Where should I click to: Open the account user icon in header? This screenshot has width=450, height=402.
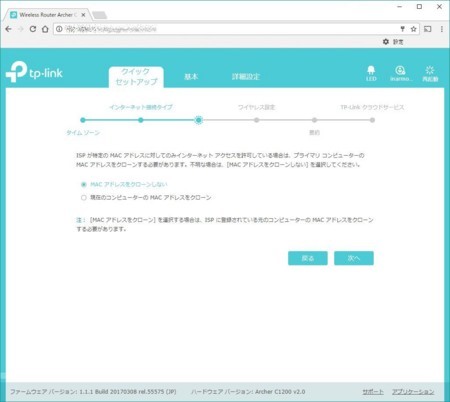pos(400,73)
